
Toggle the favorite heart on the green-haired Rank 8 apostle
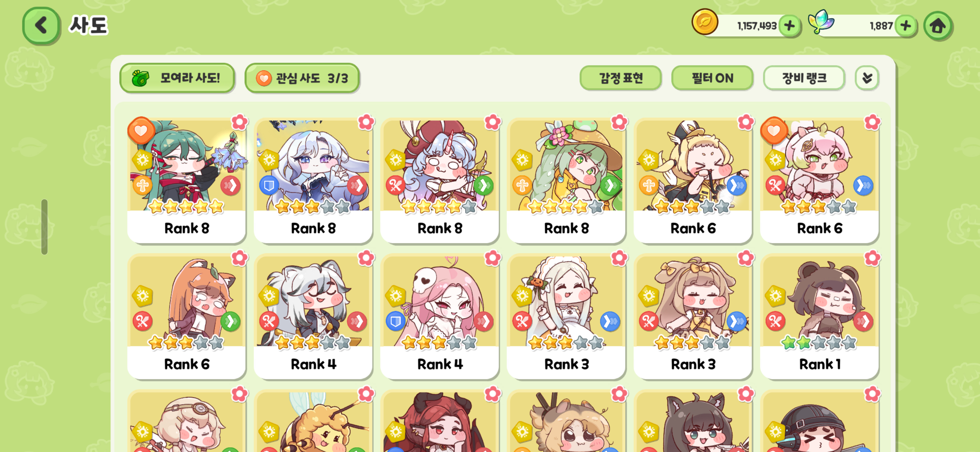click(x=141, y=131)
